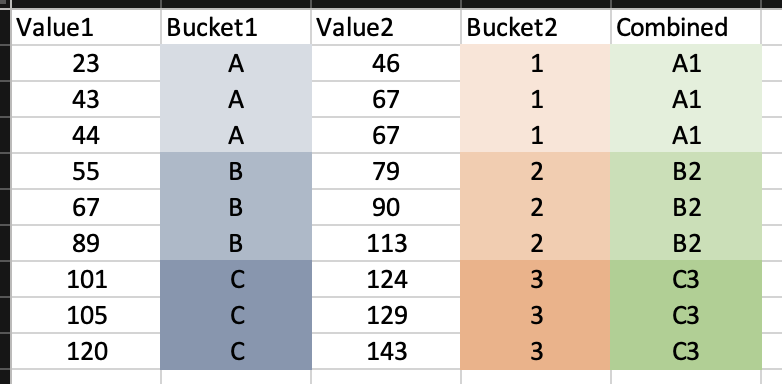Click the cell containing value 23
This screenshot has width=782, height=384.
click(86, 63)
